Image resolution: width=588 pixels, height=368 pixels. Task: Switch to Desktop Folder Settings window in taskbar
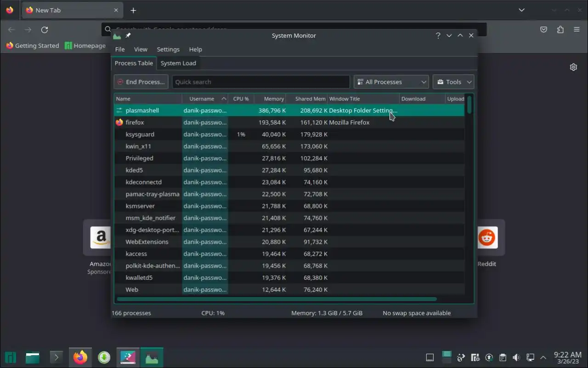click(x=128, y=357)
